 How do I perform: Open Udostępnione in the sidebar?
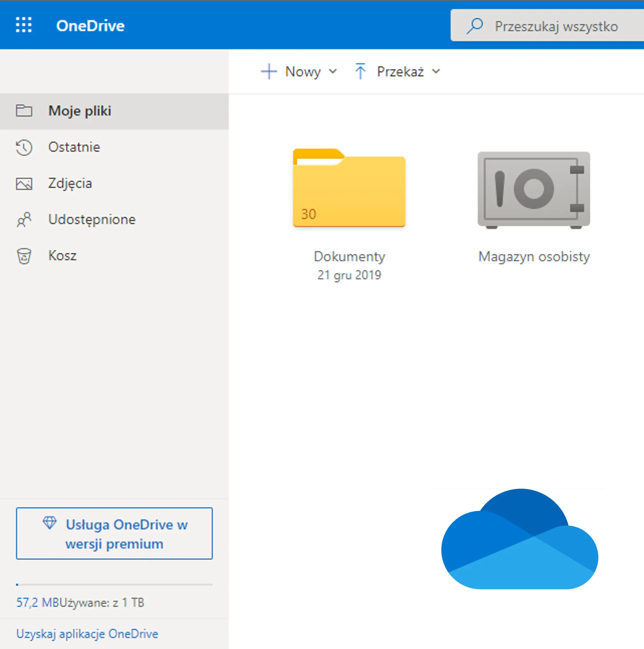[92, 220]
